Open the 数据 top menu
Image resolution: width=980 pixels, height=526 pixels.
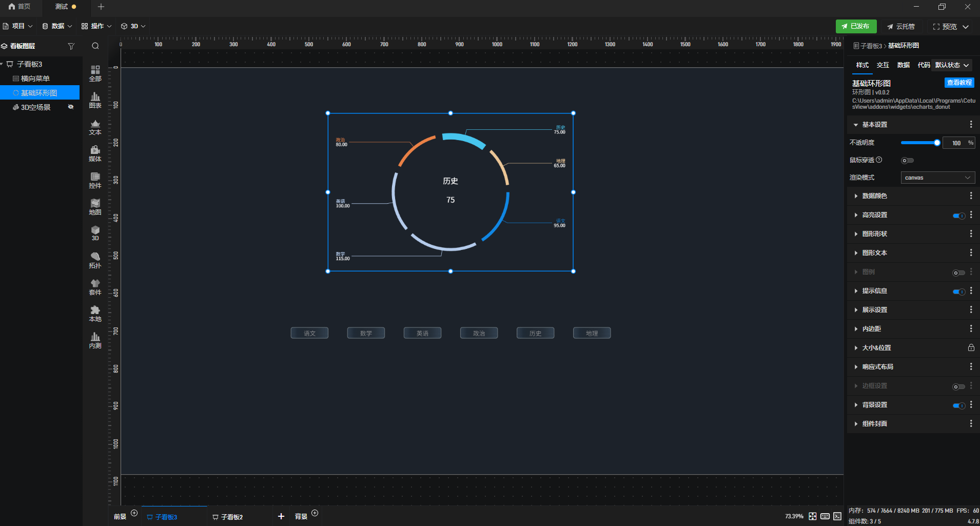click(57, 26)
